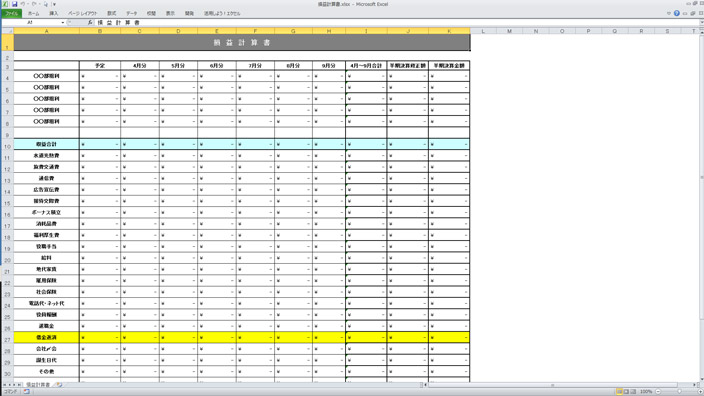Click in the Name Box showing A1

tap(31, 22)
